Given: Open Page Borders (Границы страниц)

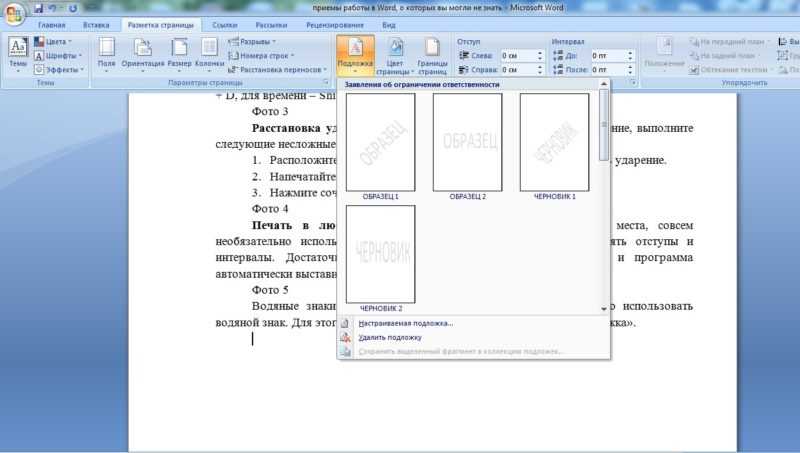Looking at the screenshot, I should 432,55.
